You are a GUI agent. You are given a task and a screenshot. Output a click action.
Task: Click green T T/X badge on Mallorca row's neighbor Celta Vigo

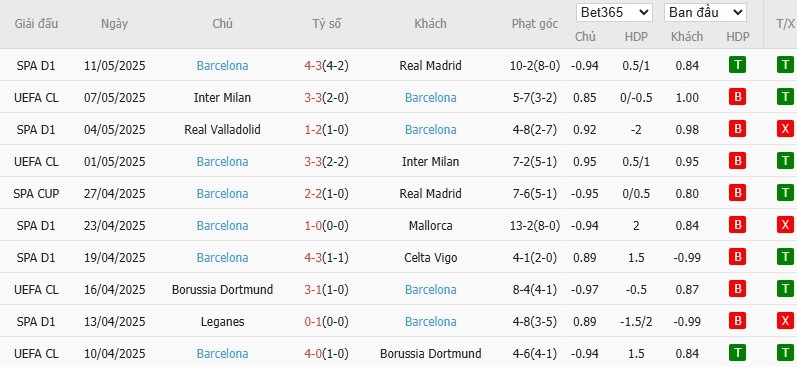tap(785, 257)
